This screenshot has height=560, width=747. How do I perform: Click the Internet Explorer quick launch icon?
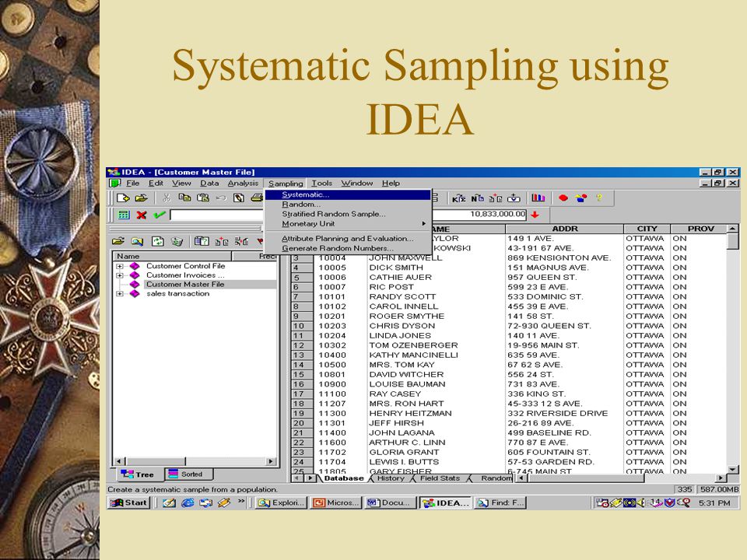[188, 503]
